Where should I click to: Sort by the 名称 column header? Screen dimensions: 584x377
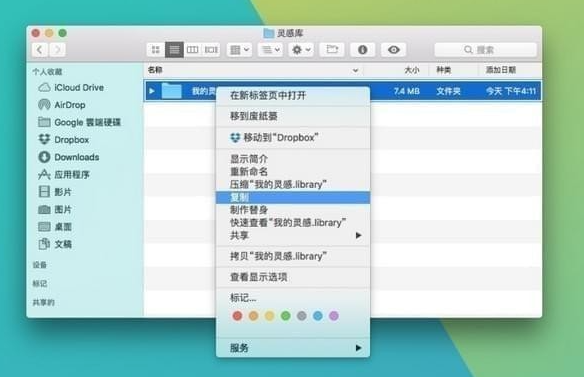click(155, 70)
